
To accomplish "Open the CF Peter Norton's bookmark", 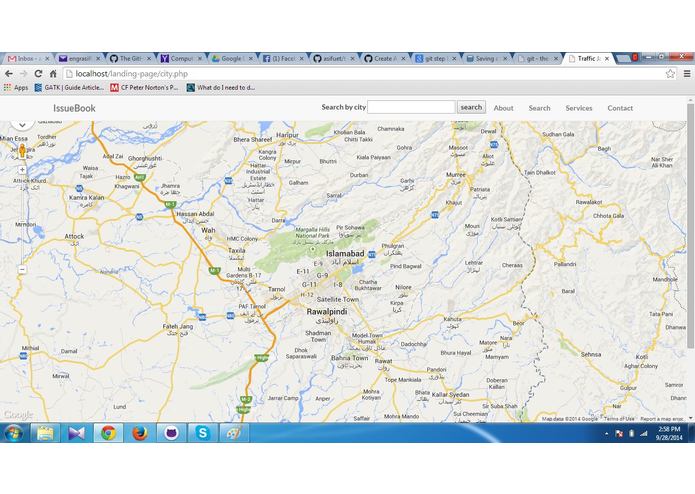I will [144, 88].
